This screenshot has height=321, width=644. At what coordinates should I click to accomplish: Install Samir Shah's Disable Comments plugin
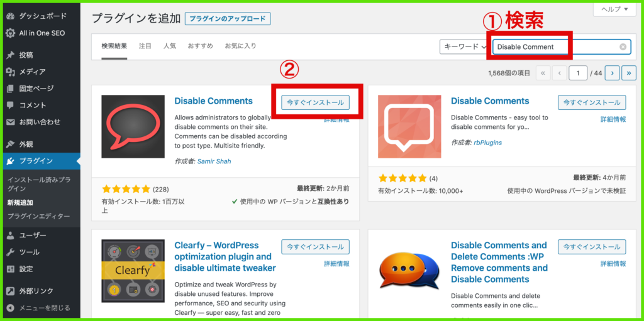click(x=316, y=102)
